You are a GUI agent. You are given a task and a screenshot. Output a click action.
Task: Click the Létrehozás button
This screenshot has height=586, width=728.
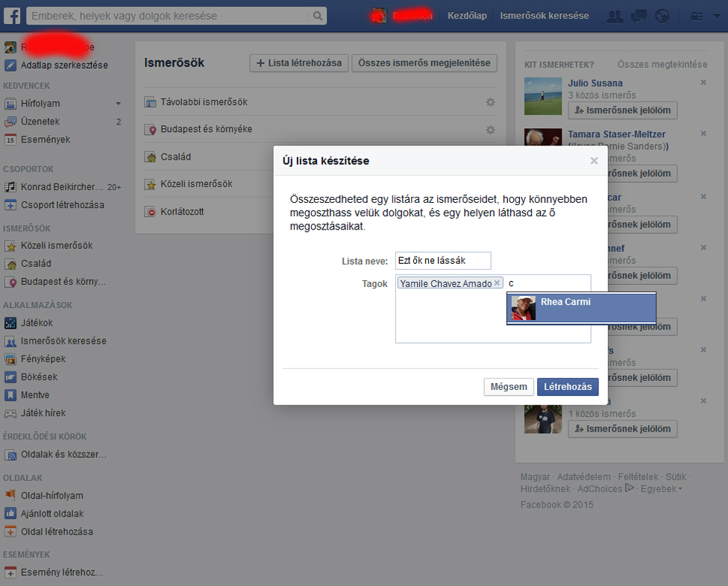click(x=567, y=386)
